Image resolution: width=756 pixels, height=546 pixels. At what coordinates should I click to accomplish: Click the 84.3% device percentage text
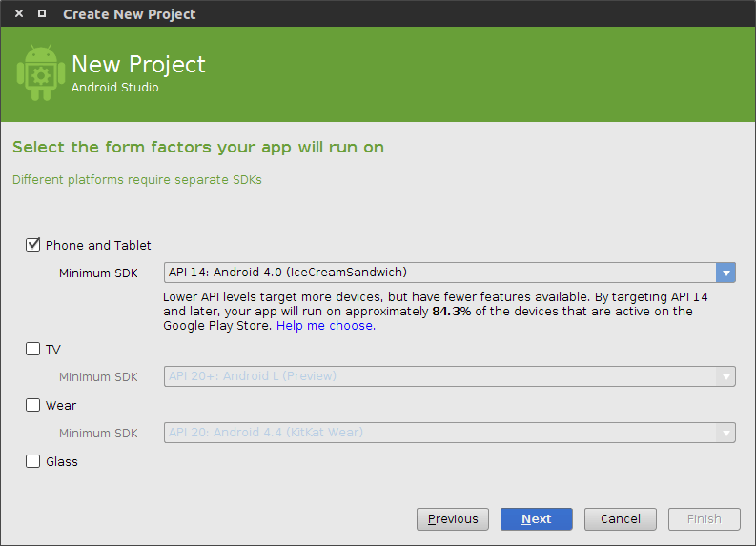(451, 312)
